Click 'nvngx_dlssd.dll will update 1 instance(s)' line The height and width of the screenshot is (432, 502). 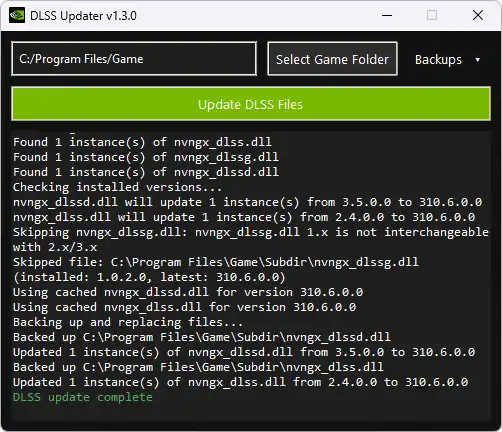[247, 202]
